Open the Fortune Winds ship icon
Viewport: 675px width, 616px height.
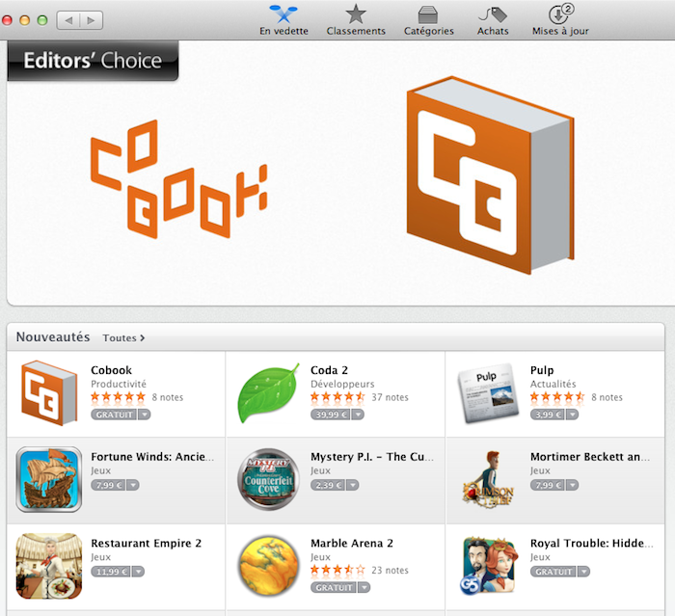pyautogui.click(x=48, y=479)
